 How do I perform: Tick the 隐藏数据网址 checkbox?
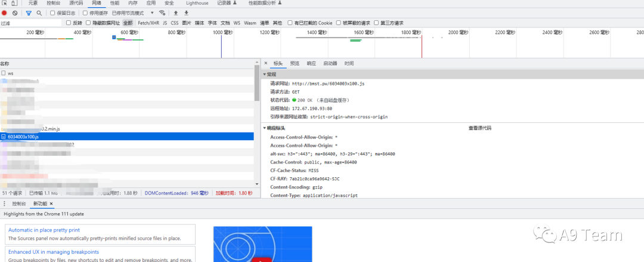[x=88, y=23]
